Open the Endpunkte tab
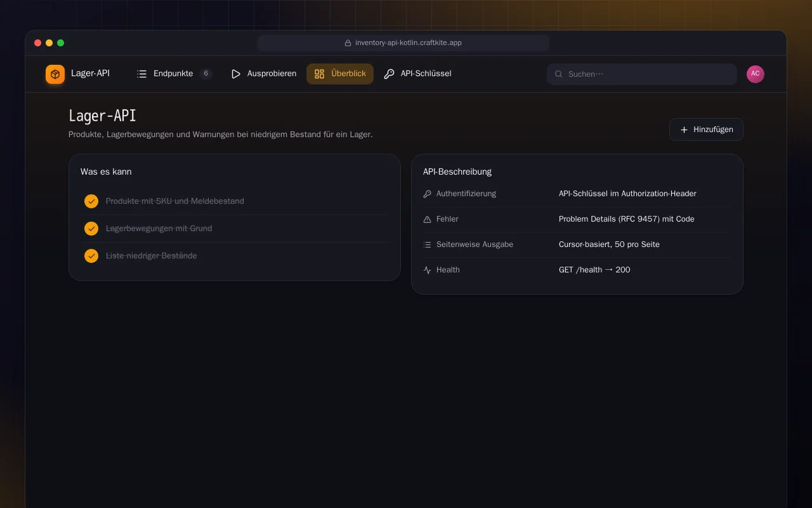The height and width of the screenshot is (508, 812). (x=174, y=74)
